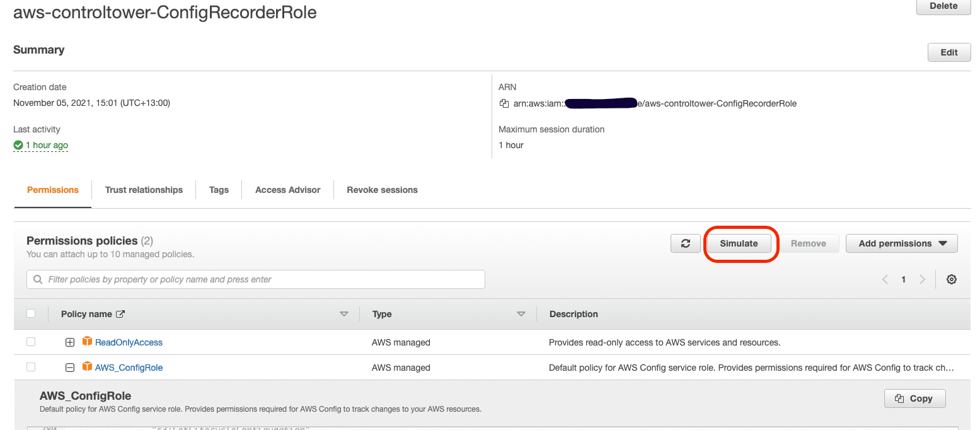Click the Edit summary button

[949, 52]
